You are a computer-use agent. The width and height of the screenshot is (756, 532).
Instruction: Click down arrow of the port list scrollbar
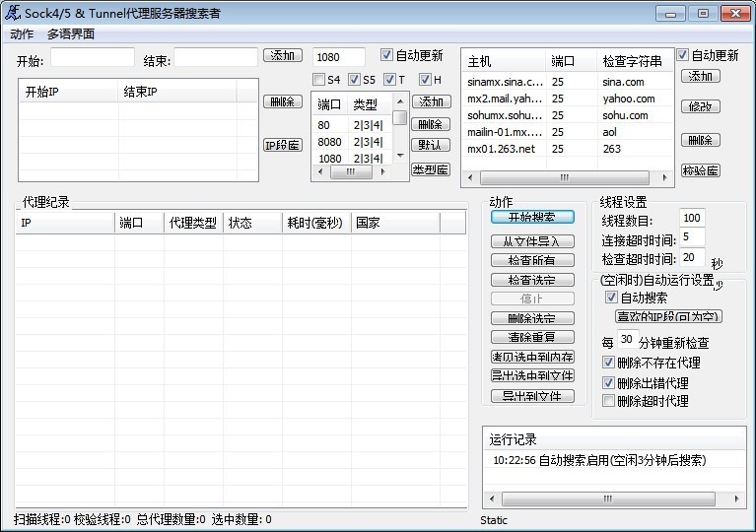coord(400,156)
